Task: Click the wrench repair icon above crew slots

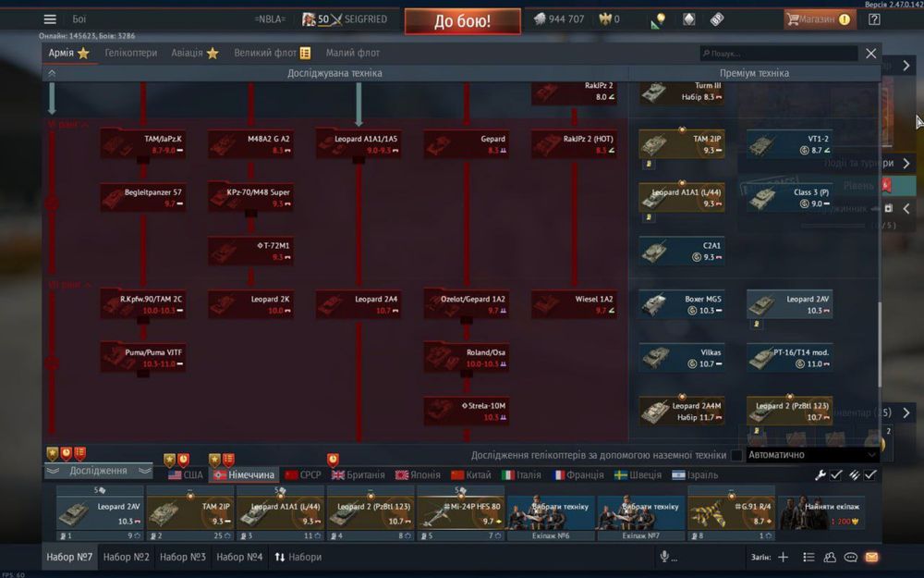Action: (820, 474)
